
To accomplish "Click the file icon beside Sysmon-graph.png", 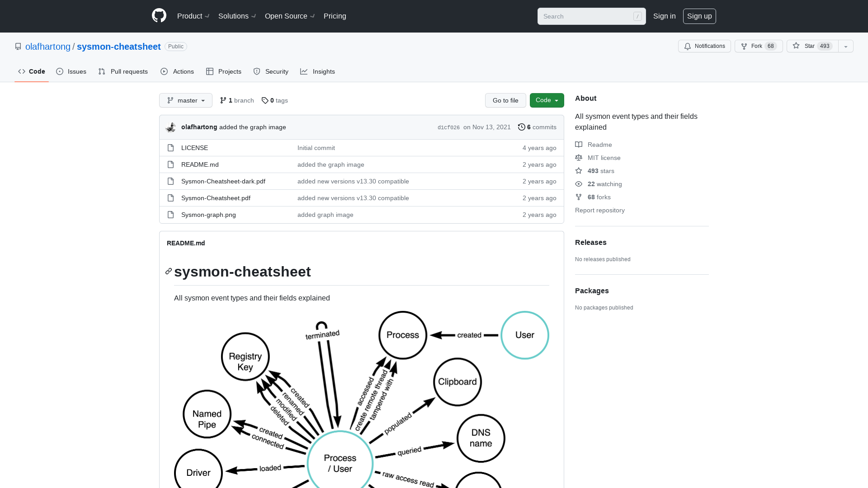I will 170,215.
